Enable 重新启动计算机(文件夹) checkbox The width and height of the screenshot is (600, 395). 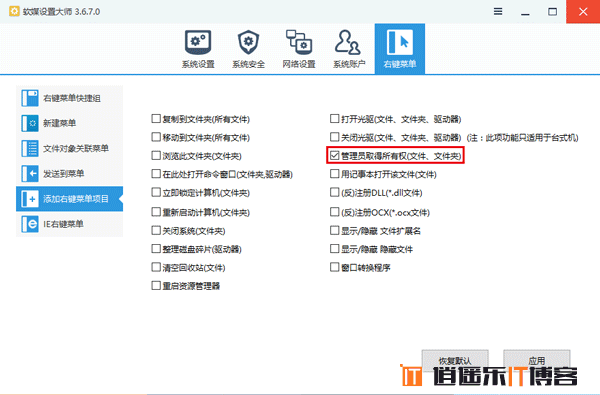[156, 212]
